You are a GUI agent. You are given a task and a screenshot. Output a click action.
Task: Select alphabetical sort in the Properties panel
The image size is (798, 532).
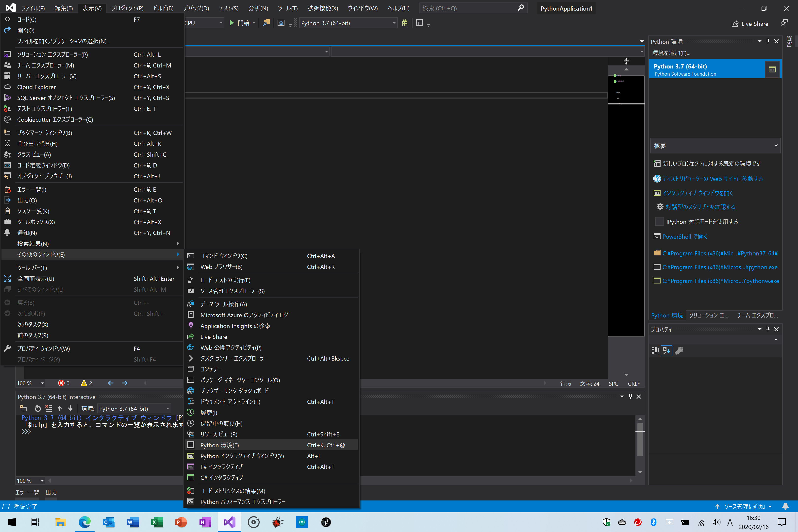point(666,350)
